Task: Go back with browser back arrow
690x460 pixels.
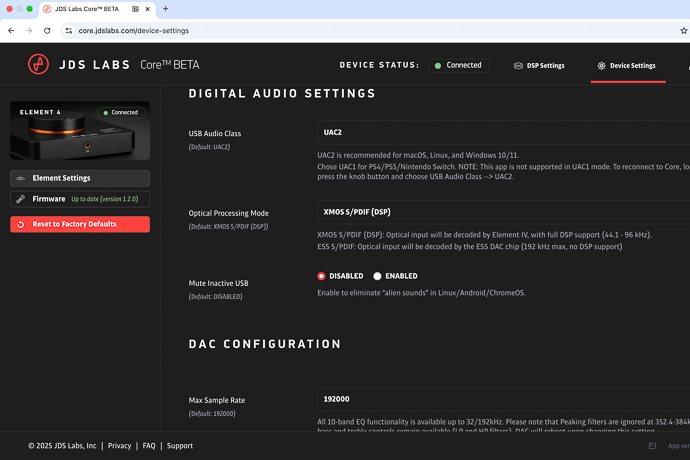Action: (11, 31)
